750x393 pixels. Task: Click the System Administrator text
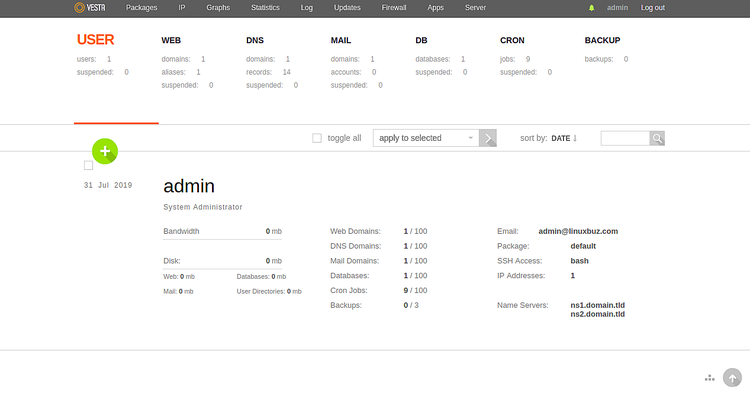click(x=203, y=207)
